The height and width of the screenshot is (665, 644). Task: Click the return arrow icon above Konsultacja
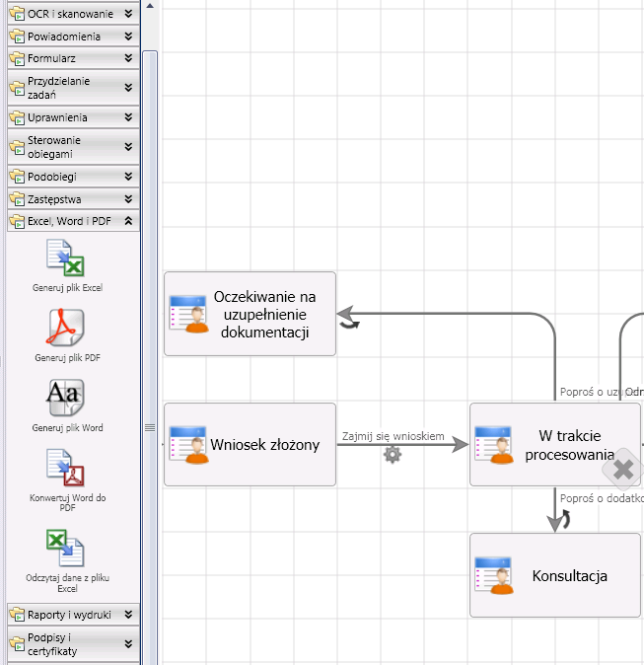(565, 519)
